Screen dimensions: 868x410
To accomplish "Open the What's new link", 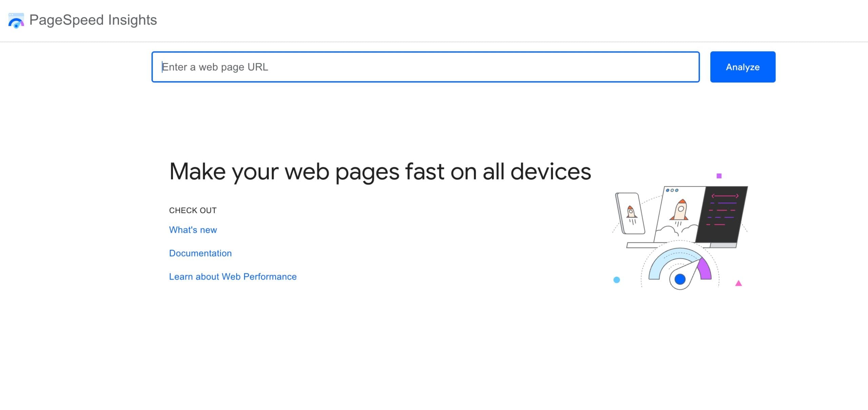I will tap(193, 230).
